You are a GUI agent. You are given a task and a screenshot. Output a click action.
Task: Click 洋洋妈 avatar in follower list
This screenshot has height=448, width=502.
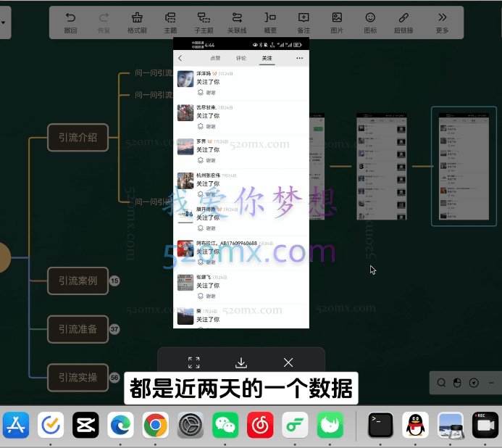tap(185, 79)
